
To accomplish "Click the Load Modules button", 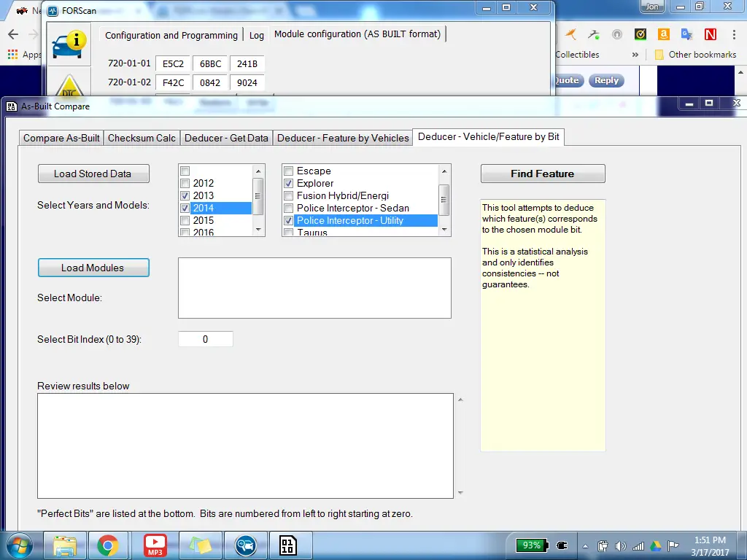I will coord(93,268).
